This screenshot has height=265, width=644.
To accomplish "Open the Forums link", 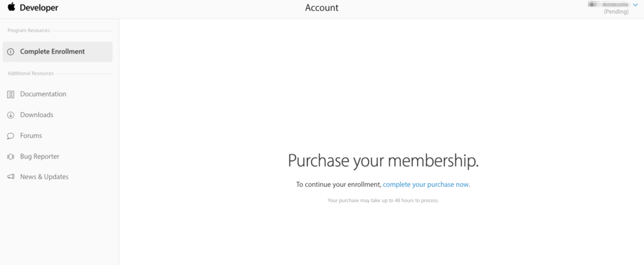I will tap(31, 135).
